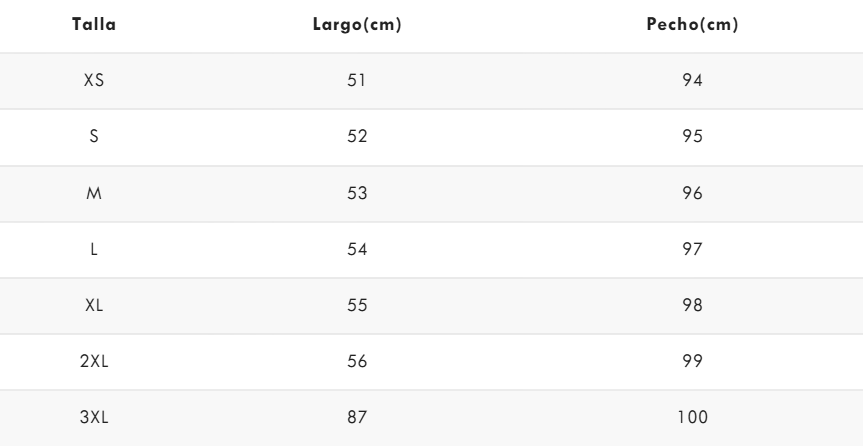
Task: Select the 3XL size cell
Action: (94, 417)
